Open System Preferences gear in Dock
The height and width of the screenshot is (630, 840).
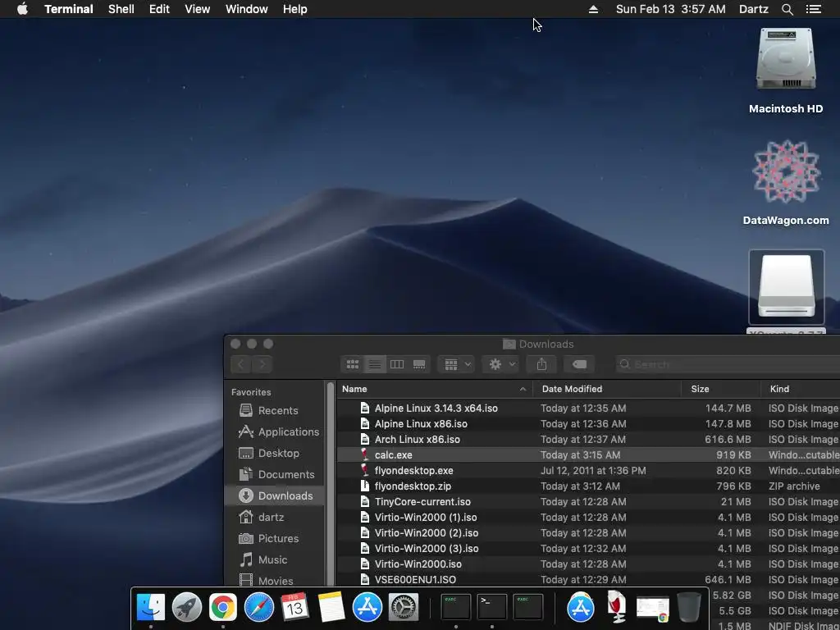coord(404,607)
